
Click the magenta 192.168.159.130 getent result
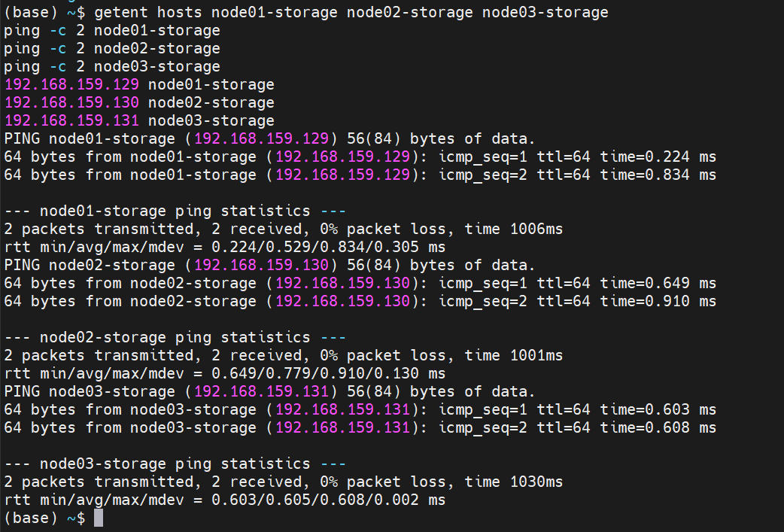[x=71, y=102]
